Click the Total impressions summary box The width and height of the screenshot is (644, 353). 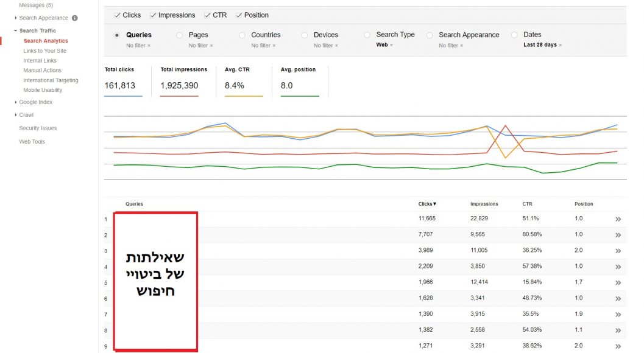pyautogui.click(x=183, y=80)
